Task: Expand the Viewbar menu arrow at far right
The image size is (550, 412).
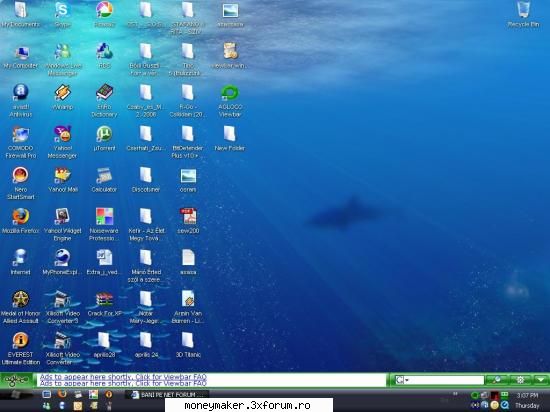Action: pos(541,380)
